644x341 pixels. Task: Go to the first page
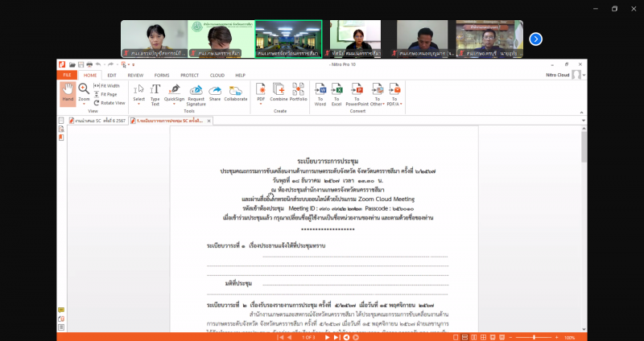point(280,337)
